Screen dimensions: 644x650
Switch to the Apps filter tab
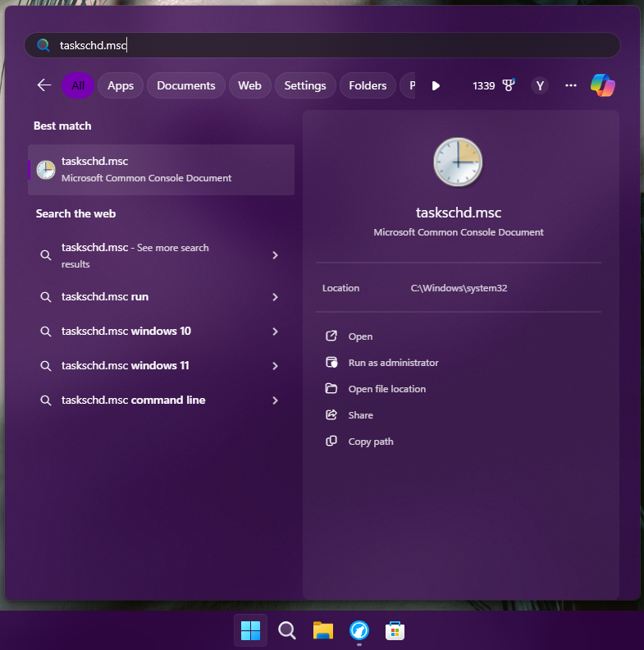(x=121, y=85)
